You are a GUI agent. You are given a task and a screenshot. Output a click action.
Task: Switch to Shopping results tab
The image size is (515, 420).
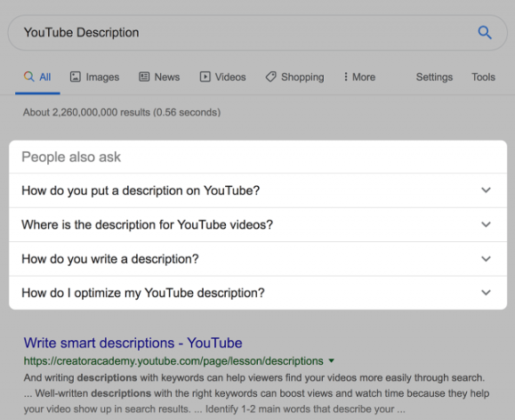(x=294, y=77)
